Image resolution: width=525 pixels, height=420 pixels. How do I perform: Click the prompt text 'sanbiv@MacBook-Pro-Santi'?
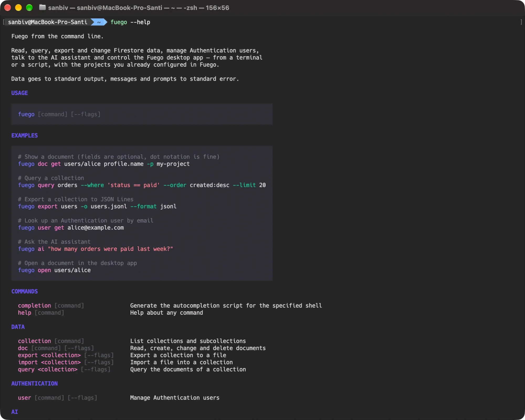point(48,22)
